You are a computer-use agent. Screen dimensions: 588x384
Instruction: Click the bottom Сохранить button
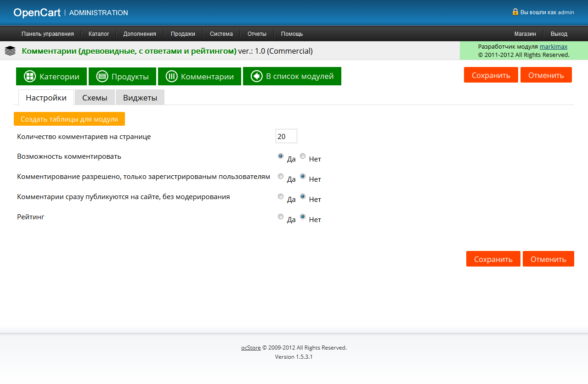point(493,259)
